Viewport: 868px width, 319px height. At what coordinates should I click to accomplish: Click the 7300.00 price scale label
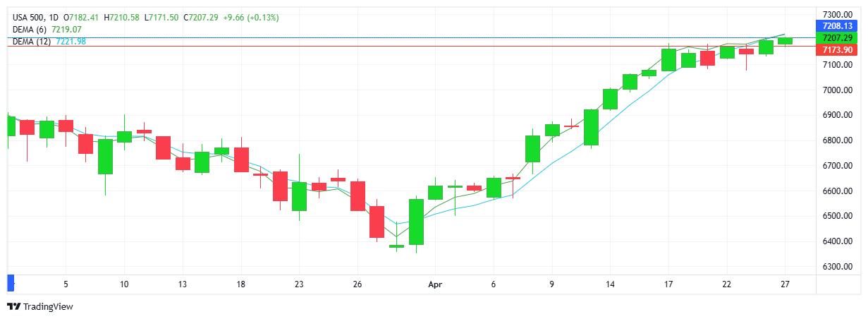[x=837, y=14]
